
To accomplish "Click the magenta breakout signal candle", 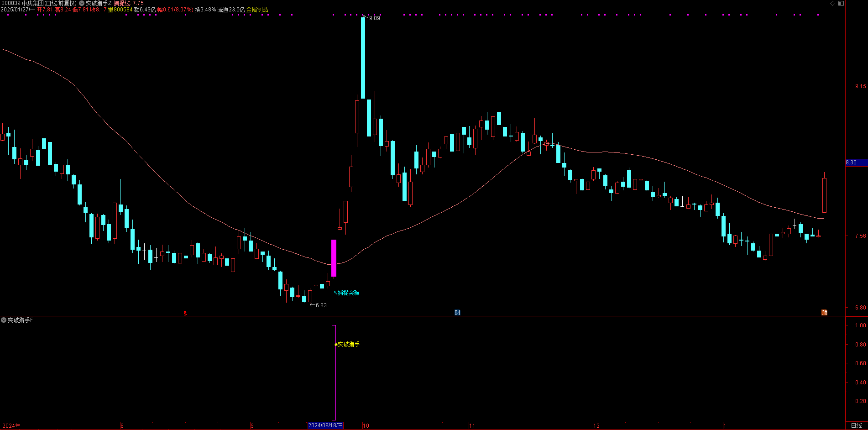I will [334, 258].
